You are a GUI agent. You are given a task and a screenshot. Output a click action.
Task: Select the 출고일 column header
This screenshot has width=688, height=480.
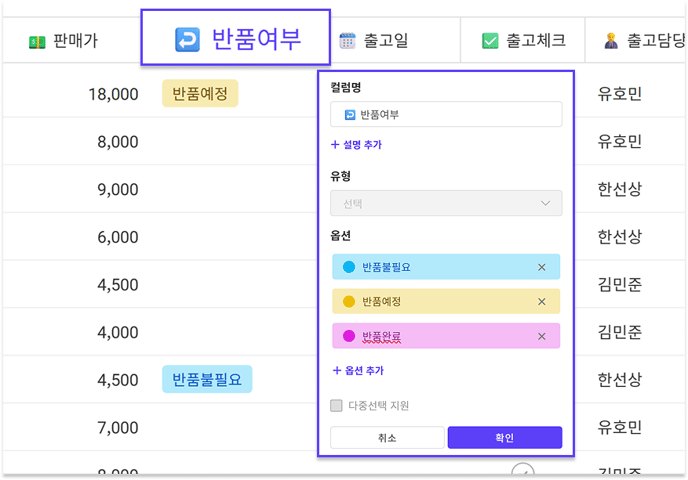click(395, 40)
